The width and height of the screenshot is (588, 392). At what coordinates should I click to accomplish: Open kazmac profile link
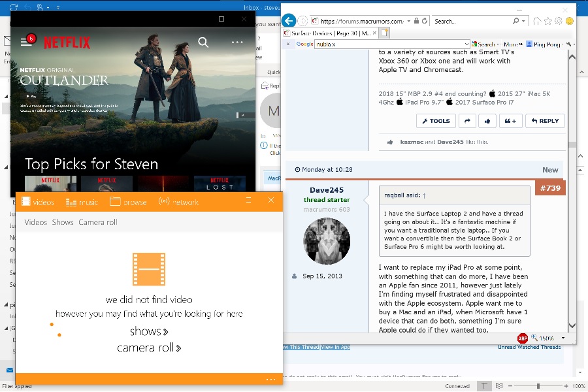[x=412, y=142]
